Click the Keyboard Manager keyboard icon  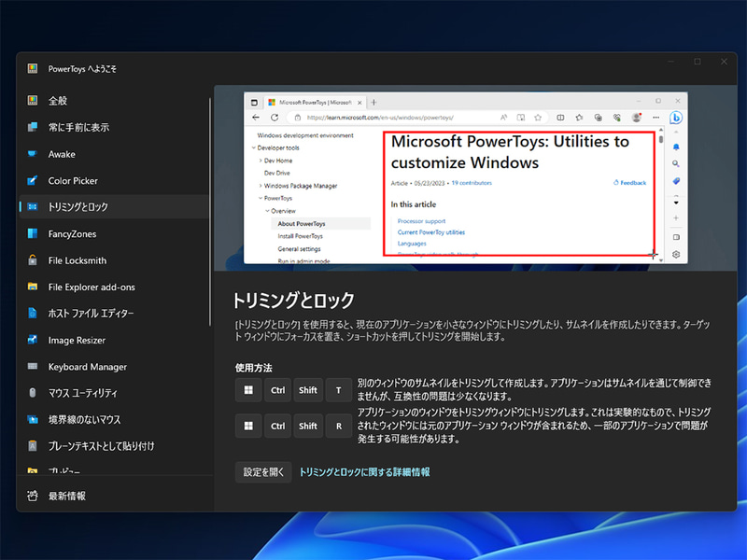click(33, 366)
